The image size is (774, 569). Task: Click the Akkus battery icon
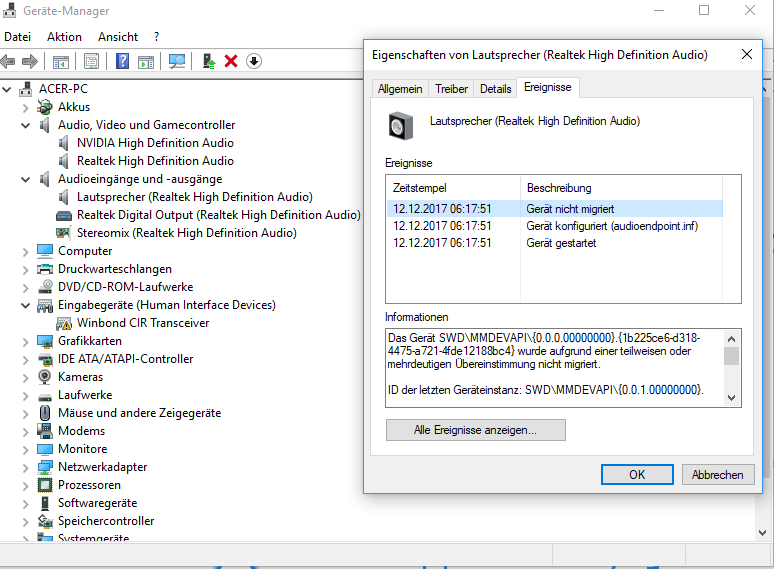point(44,107)
